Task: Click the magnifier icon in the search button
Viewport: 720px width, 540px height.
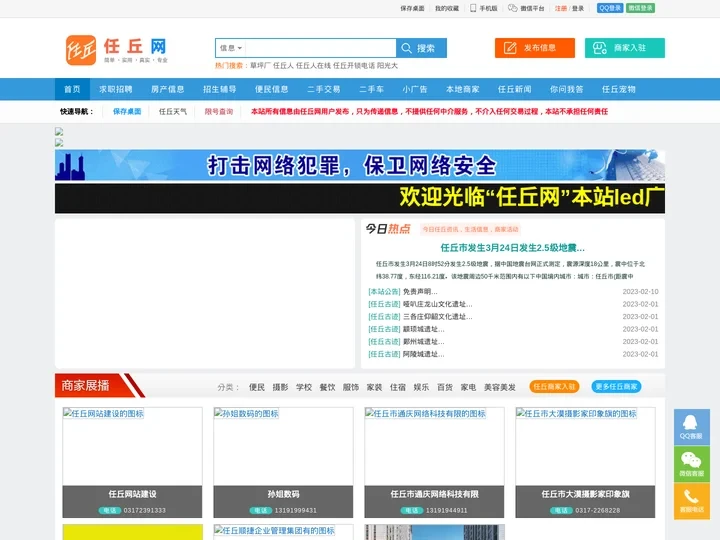Action: (x=406, y=48)
